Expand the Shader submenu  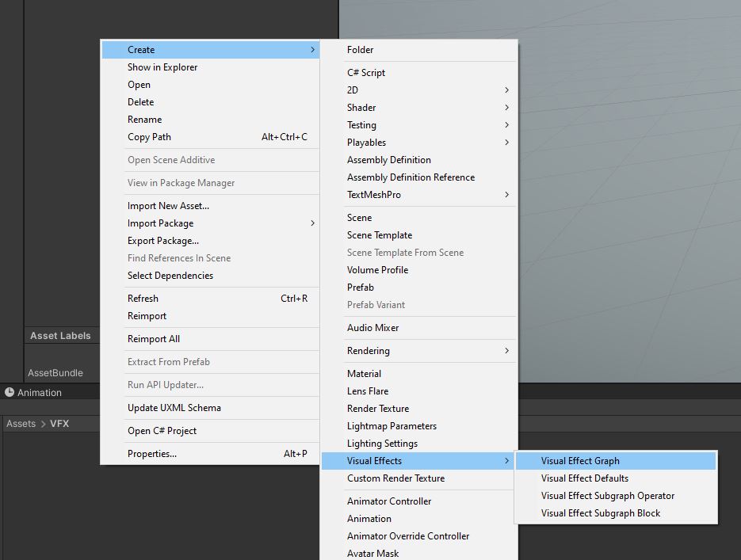click(361, 107)
